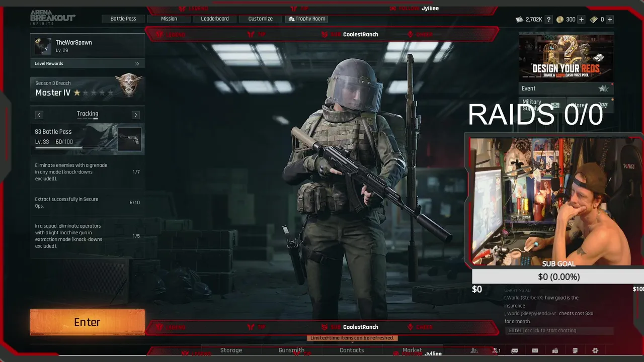Click the character operator model
This screenshot has height=362, width=644.
352,186
